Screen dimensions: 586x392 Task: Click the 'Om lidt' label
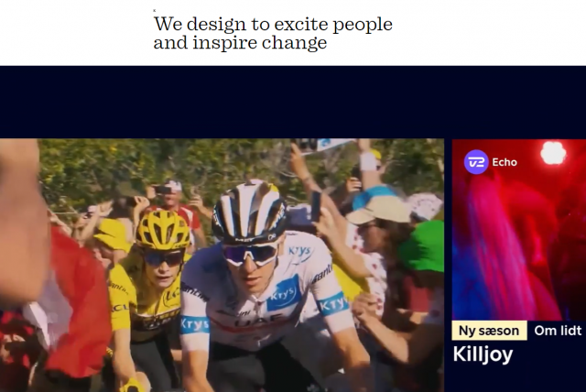(558, 331)
